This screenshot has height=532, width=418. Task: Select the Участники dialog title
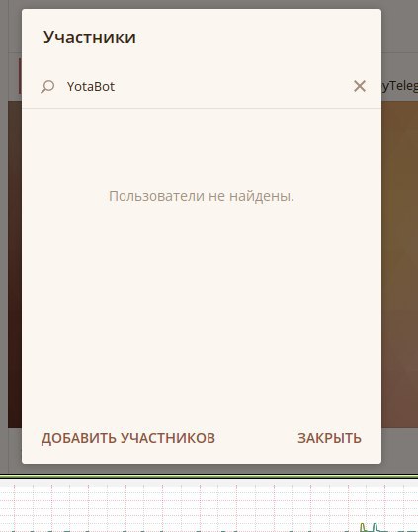click(90, 37)
